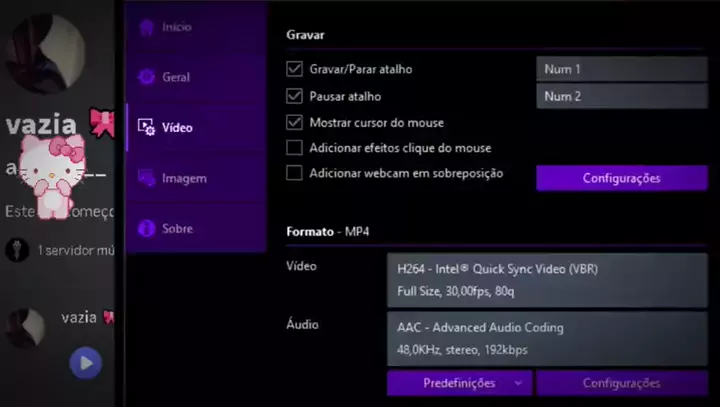This screenshot has width=720, height=407.
Task: Select the Vídeo sidebar icon
Action: (146, 127)
